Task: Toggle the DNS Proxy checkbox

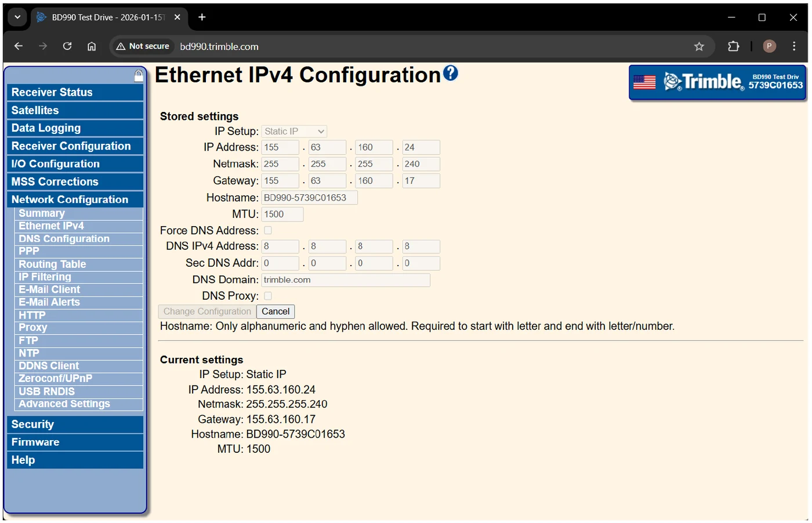Action: pyautogui.click(x=268, y=296)
